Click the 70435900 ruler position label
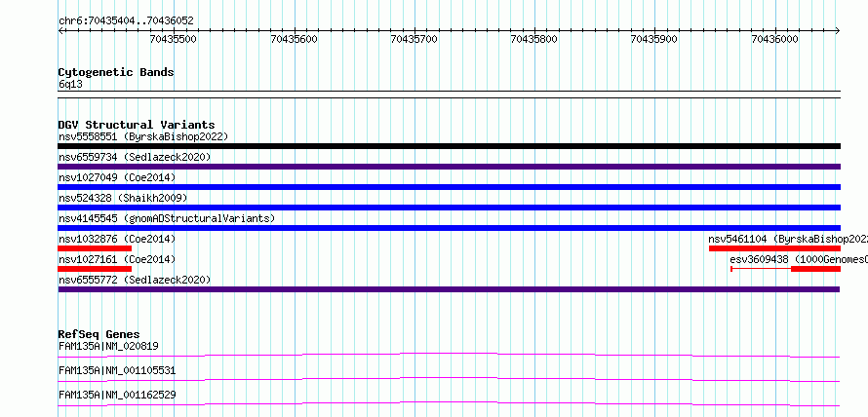Viewport: 868px width, 417px height. 654,39
